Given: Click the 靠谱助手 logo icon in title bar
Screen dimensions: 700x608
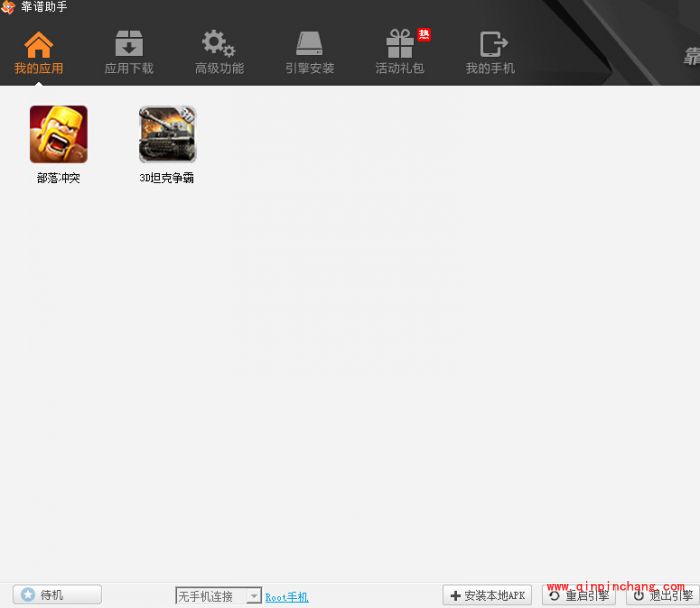Looking at the screenshot, I should (8, 7).
